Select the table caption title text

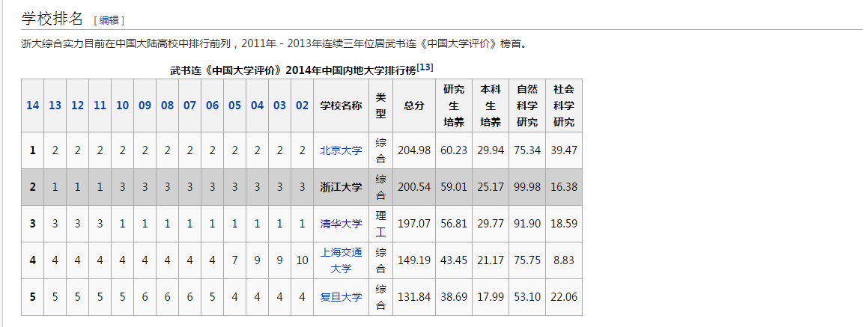point(293,71)
